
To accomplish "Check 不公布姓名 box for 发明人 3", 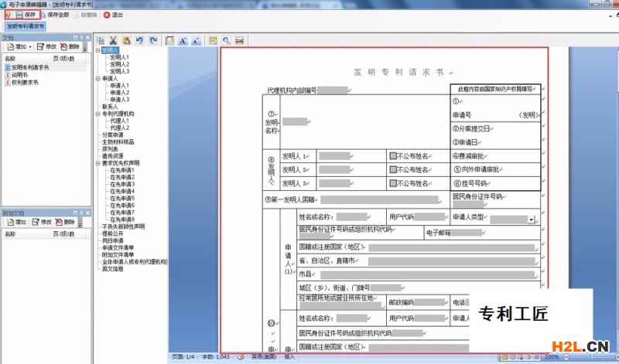I will [393, 183].
